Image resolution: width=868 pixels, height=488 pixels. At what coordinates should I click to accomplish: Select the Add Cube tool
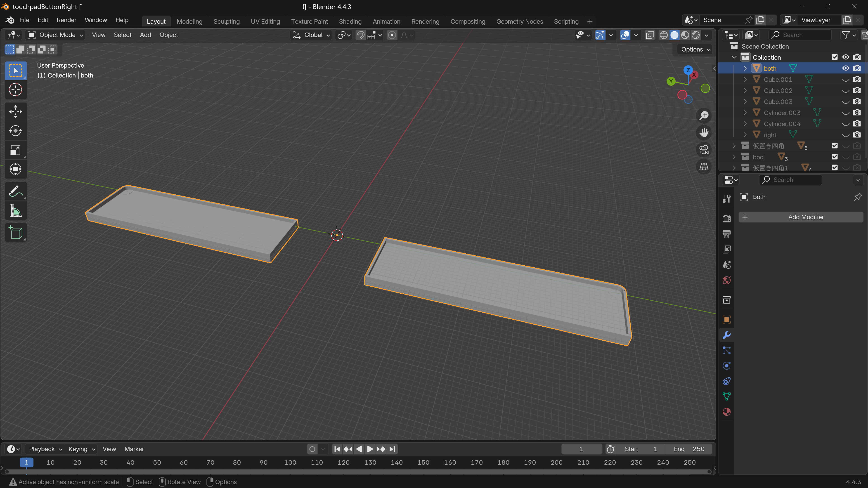coord(16,233)
